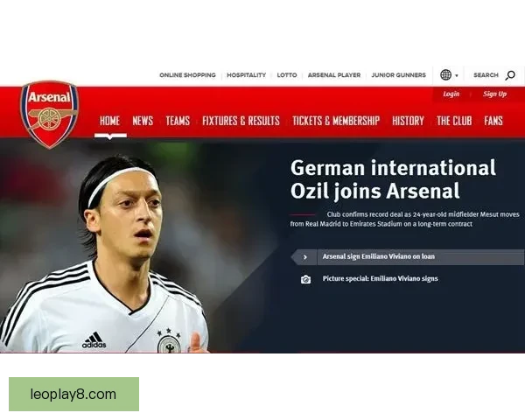Click the camera icon for picture special
The width and height of the screenshot is (525, 420).
pyautogui.click(x=305, y=279)
